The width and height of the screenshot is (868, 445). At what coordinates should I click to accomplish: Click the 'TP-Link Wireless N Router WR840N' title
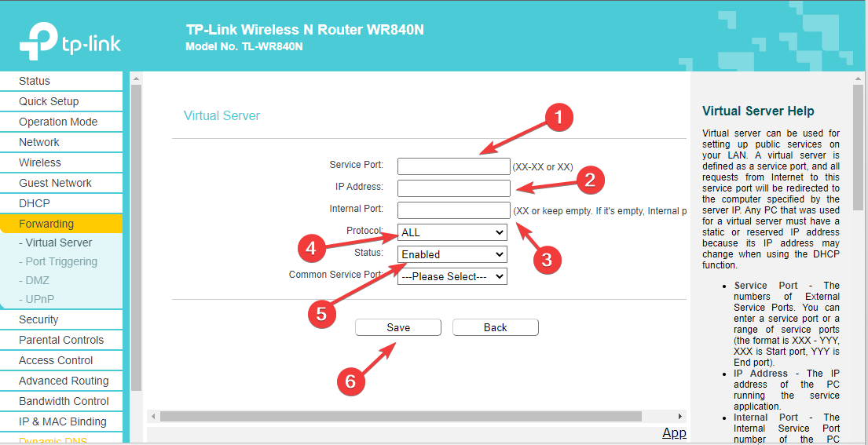(305, 30)
